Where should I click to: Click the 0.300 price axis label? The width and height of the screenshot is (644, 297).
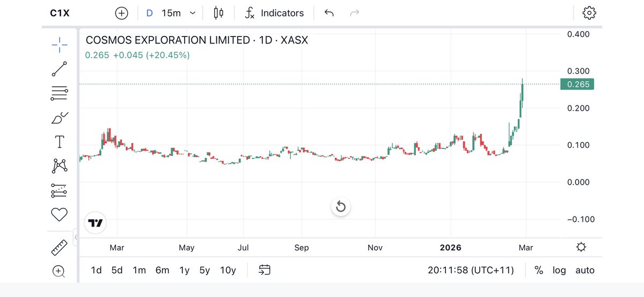pyautogui.click(x=579, y=71)
